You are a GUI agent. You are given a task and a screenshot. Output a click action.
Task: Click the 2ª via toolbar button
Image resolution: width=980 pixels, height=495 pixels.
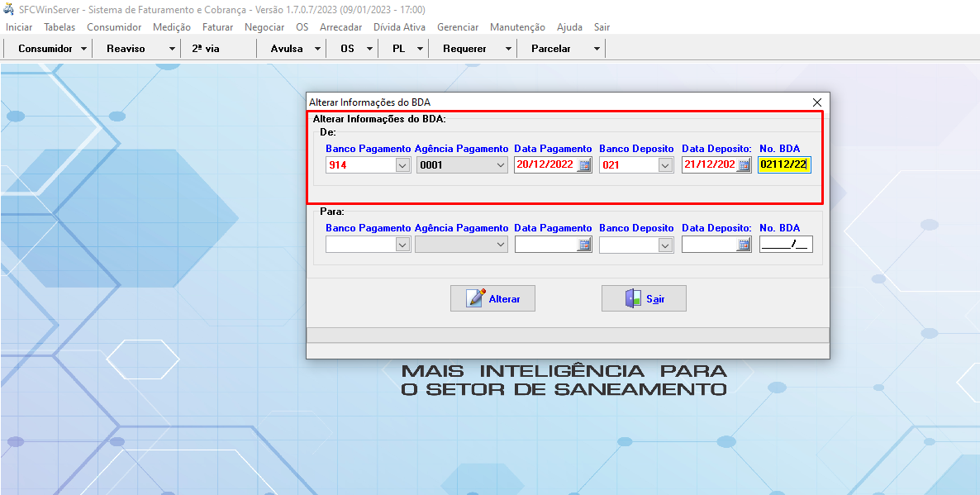click(206, 49)
